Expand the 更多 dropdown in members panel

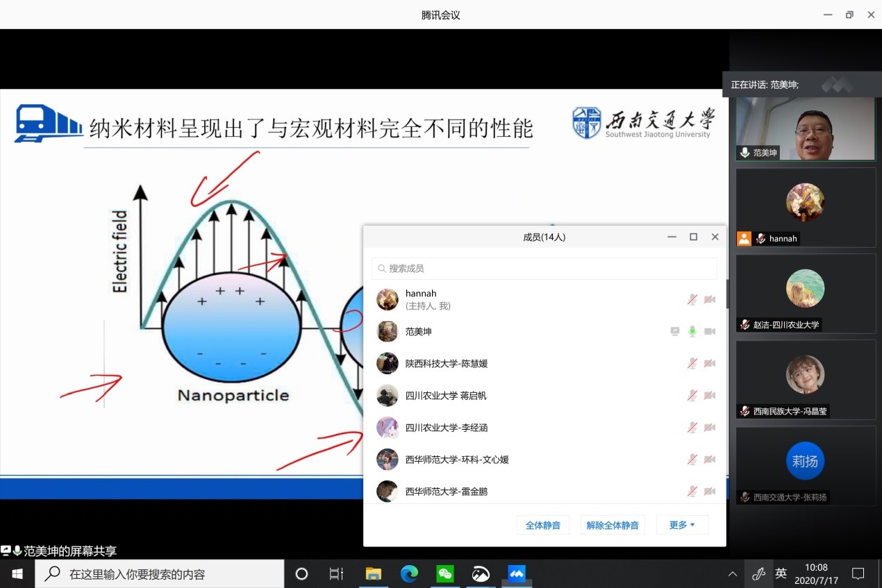pos(682,526)
